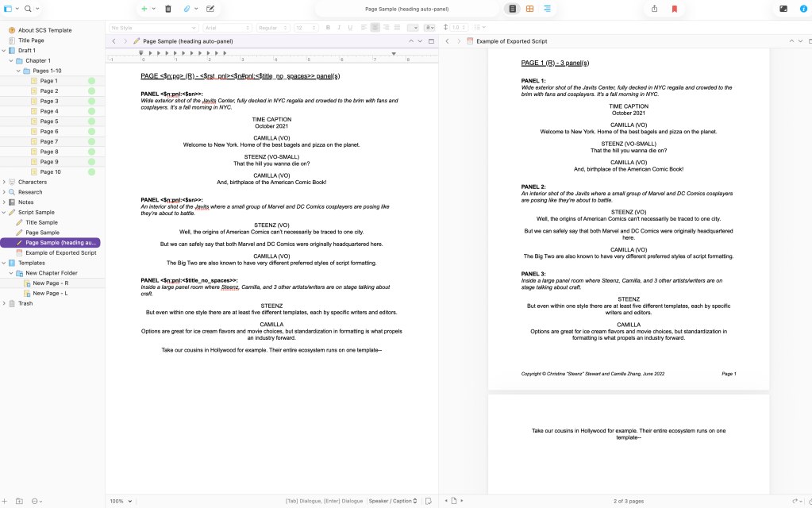The width and height of the screenshot is (812, 508).
Task: Open the Arial font dropdown
Action: click(x=226, y=28)
